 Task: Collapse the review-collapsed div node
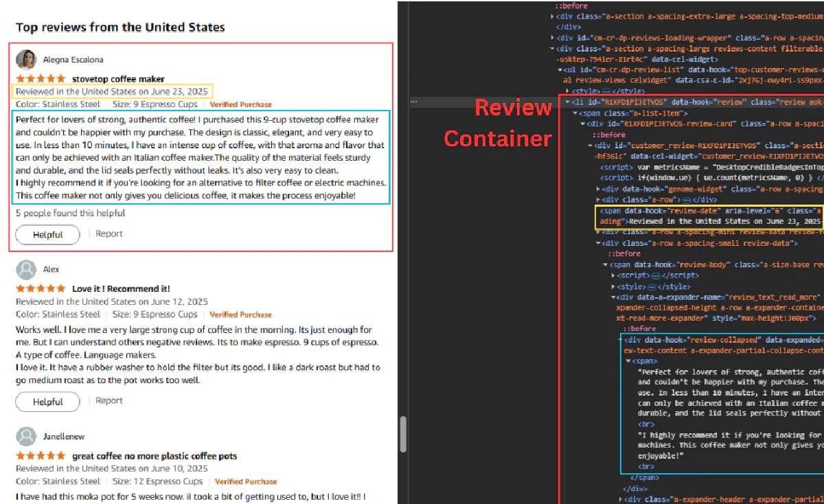coord(620,340)
